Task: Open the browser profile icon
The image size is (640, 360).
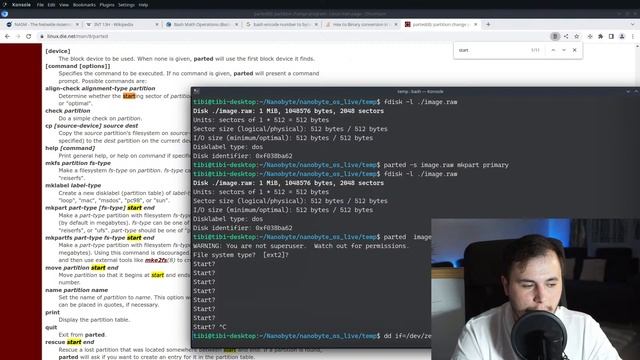Action: [622, 36]
